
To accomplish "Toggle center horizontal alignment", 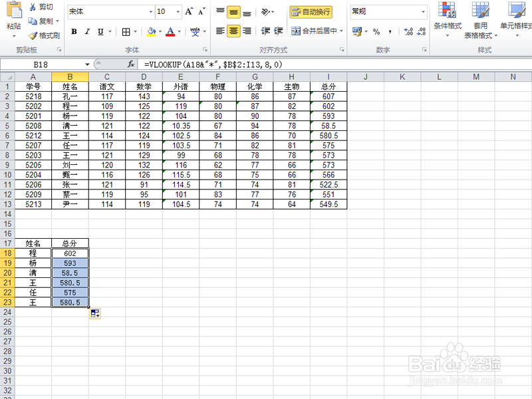I will click(x=233, y=31).
